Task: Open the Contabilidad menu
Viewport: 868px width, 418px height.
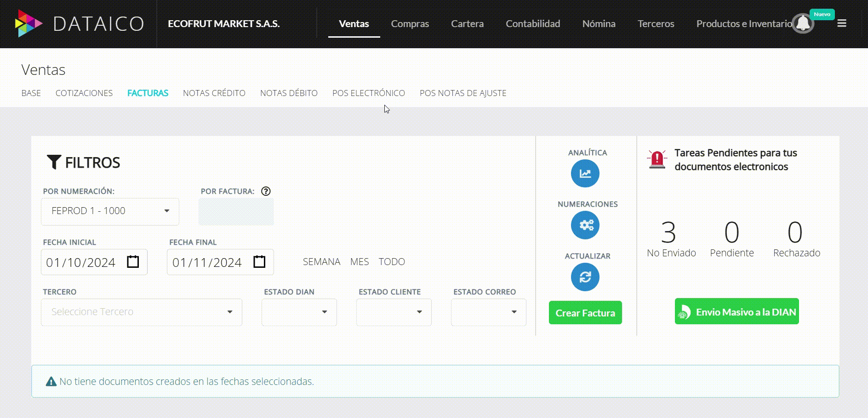Action: point(532,23)
